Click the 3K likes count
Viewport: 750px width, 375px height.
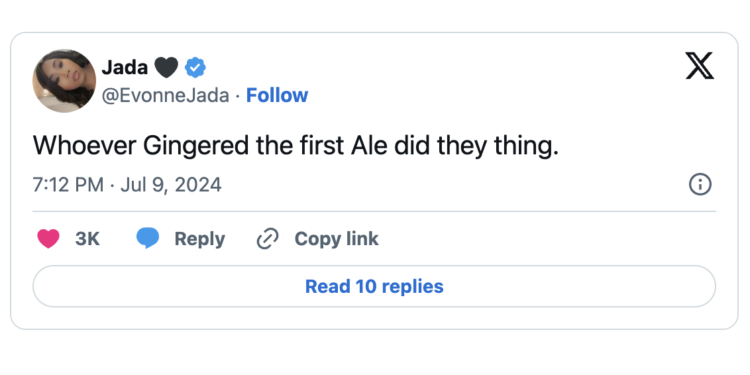tap(88, 239)
